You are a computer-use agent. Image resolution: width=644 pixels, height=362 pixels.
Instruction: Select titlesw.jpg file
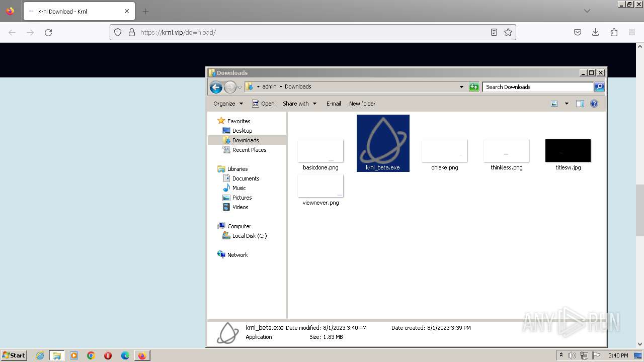coord(568,155)
